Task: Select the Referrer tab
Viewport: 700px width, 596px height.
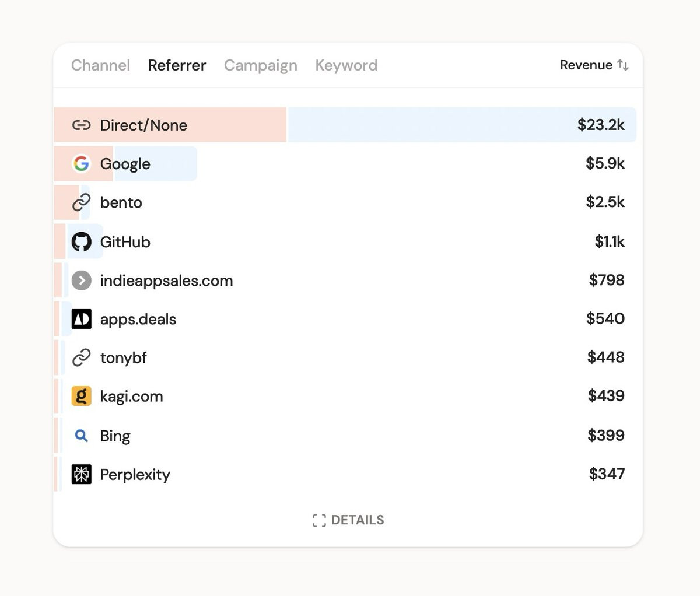Action: (x=177, y=65)
